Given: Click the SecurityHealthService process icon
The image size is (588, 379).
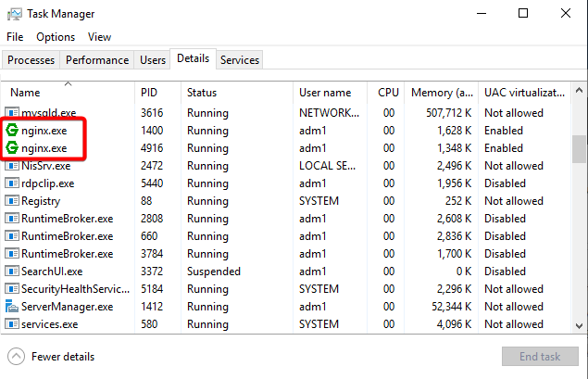Looking at the screenshot, I should (x=12, y=289).
